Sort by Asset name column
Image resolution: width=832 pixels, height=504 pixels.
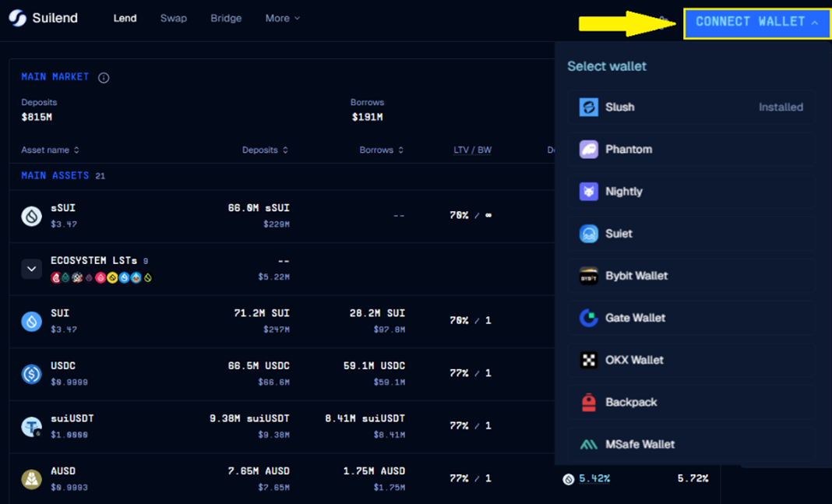(x=51, y=150)
